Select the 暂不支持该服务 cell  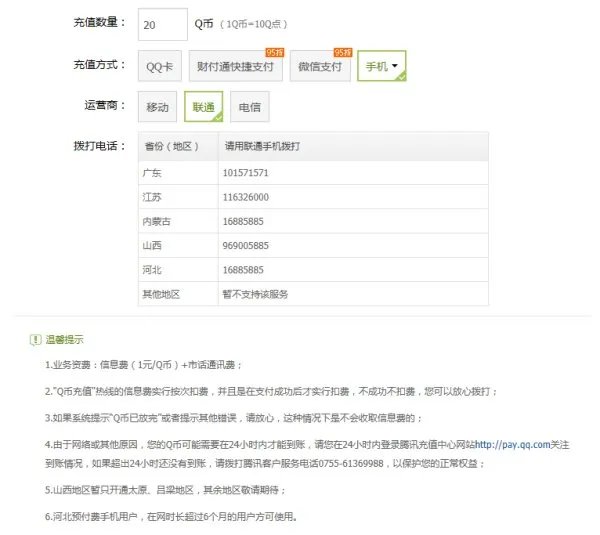(x=353, y=294)
